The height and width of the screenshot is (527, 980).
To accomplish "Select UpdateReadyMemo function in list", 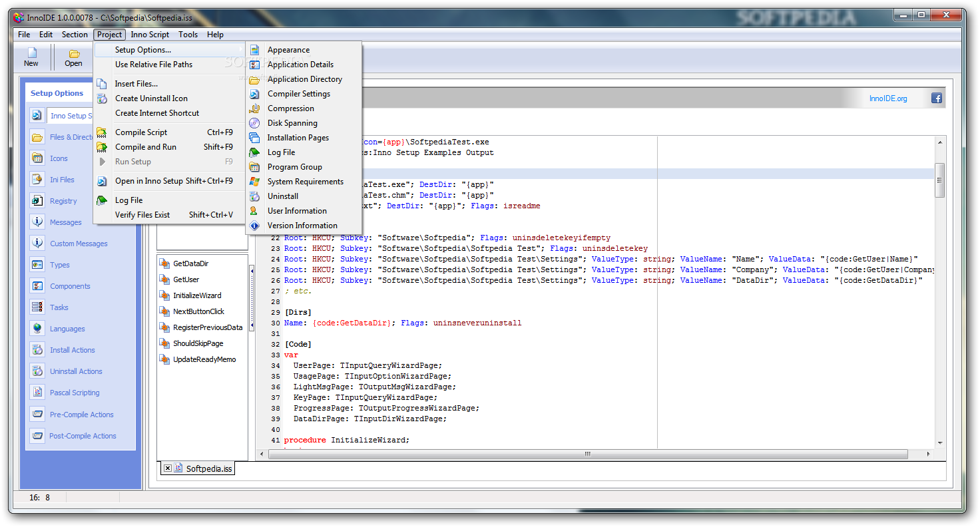I will point(204,359).
